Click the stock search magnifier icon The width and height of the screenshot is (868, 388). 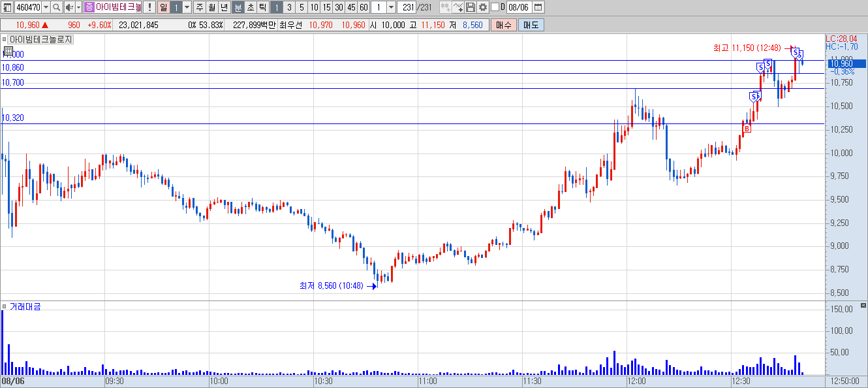pyautogui.click(x=56, y=8)
